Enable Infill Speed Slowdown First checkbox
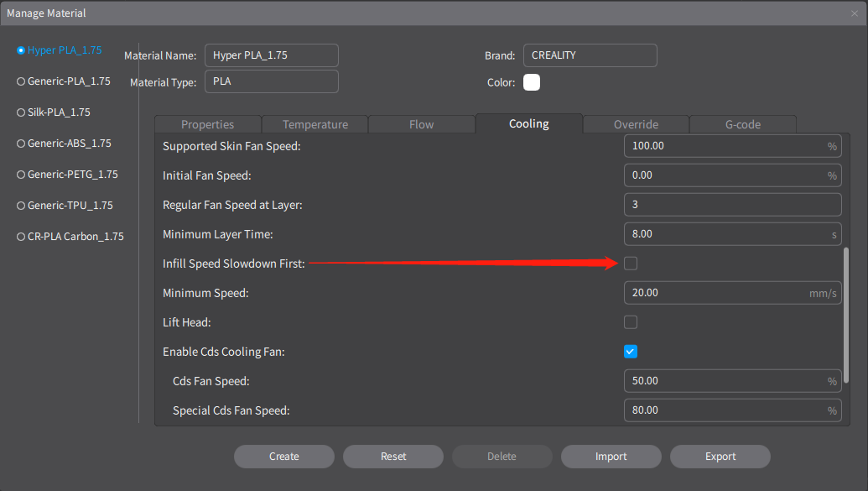Image resolution: width=868 pixels, height=491 pixels. pos(631,264)
